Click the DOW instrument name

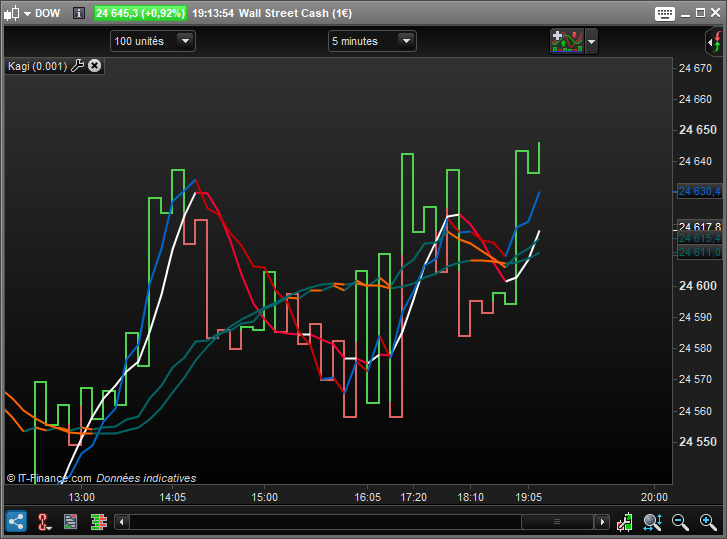pos(47,13)
